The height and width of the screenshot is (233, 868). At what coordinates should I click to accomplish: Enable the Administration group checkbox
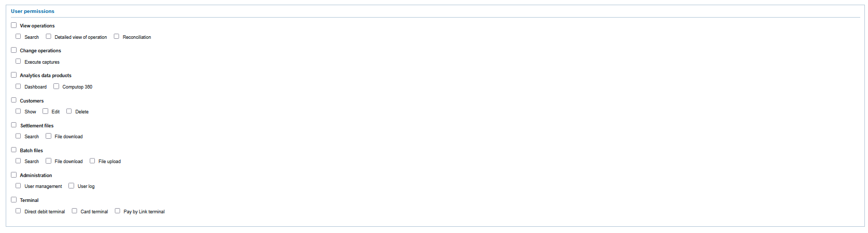coord(14,174)
